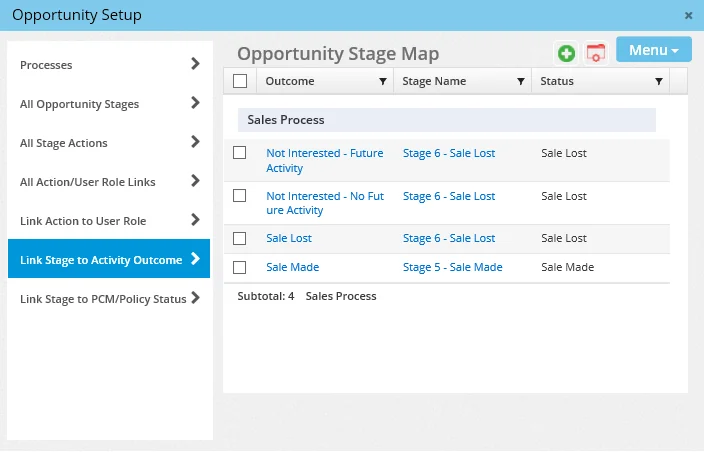The width and height of the screenshot is (704, 452).
Task: Open the Stage Name column filter
Action: click(x=520, y=81)
